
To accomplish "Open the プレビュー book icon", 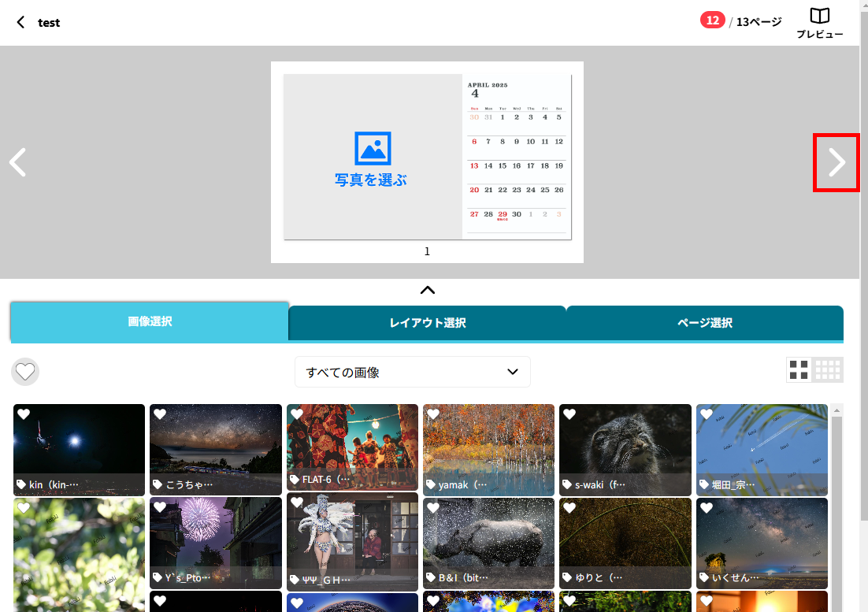I will [x=820, y=17].
